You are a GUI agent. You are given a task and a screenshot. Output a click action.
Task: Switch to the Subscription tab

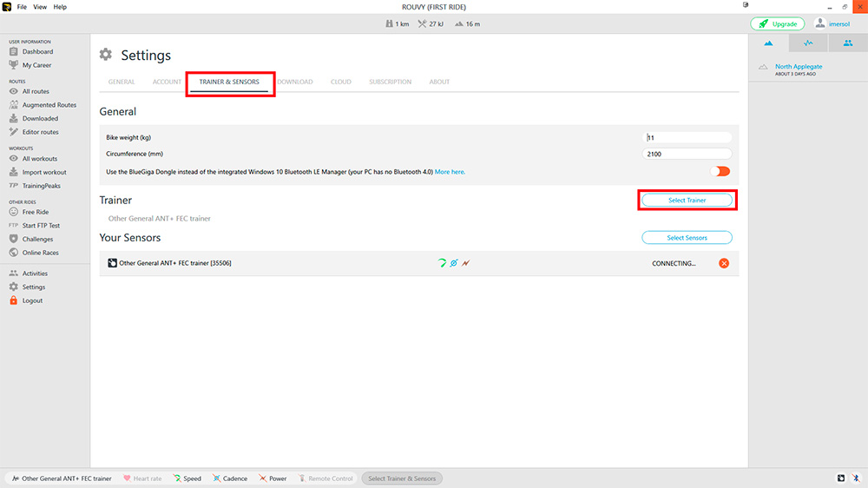click(391, 82)
